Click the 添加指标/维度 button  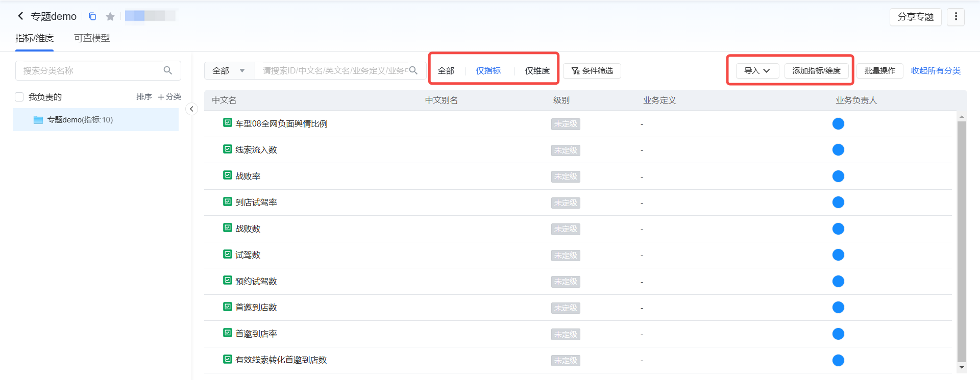click(817, 70)
